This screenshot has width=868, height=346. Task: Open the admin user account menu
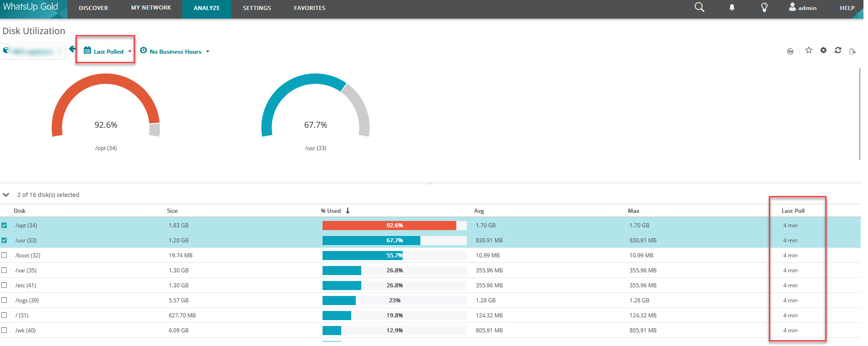pos(802,8)
